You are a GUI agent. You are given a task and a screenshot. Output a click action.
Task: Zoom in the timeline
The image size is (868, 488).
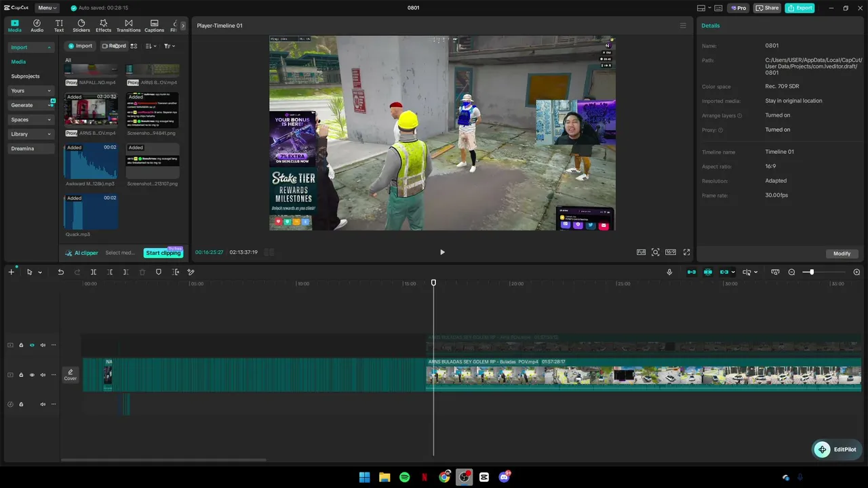click(856, 272)
